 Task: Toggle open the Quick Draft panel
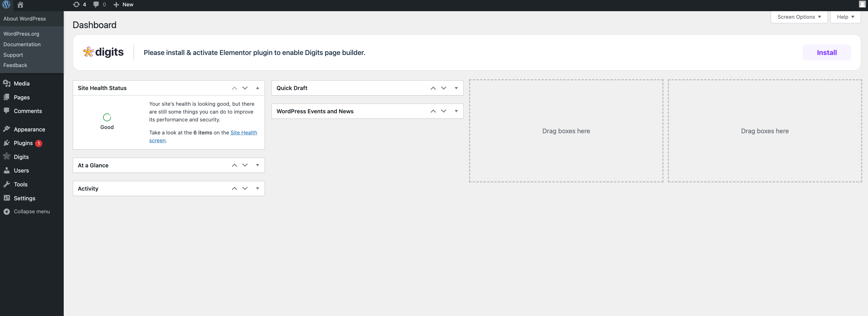(x=456, y=88)
